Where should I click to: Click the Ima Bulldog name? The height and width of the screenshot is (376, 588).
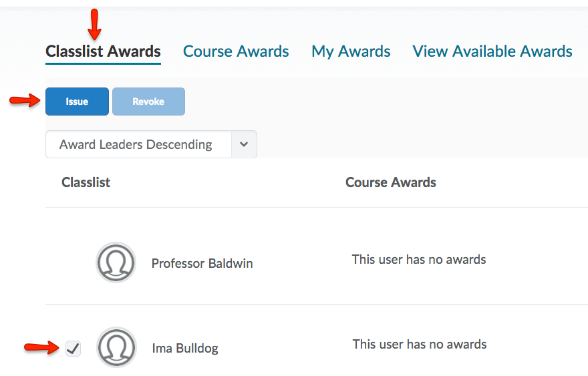coord(185,348)
